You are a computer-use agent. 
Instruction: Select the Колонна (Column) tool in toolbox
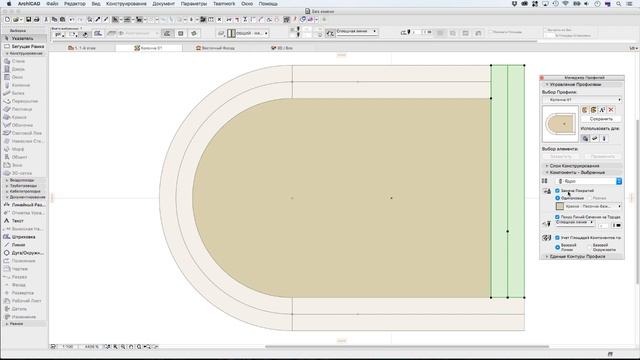point(24,85)
